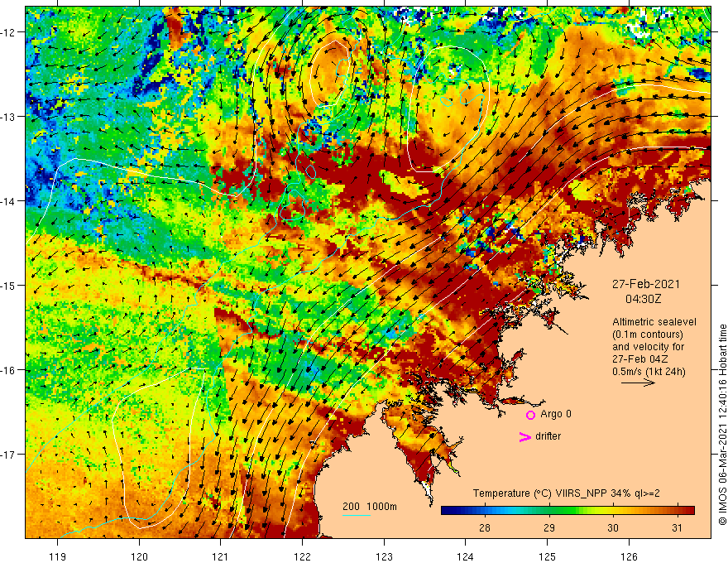The height and width of the screenshot is (563, 728).
Task: Click the 0.5m/s velocity scale arrow
Action: coord(639,383)
